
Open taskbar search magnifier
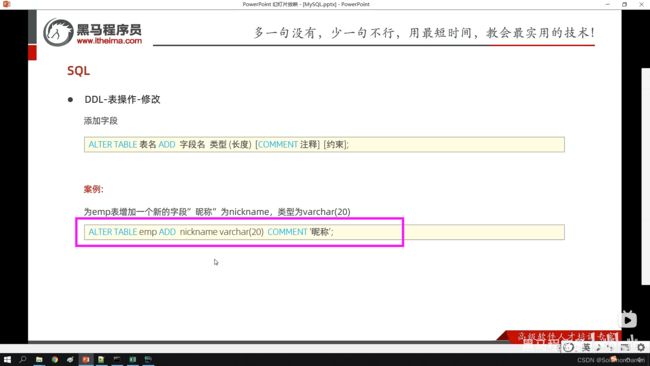23,359
